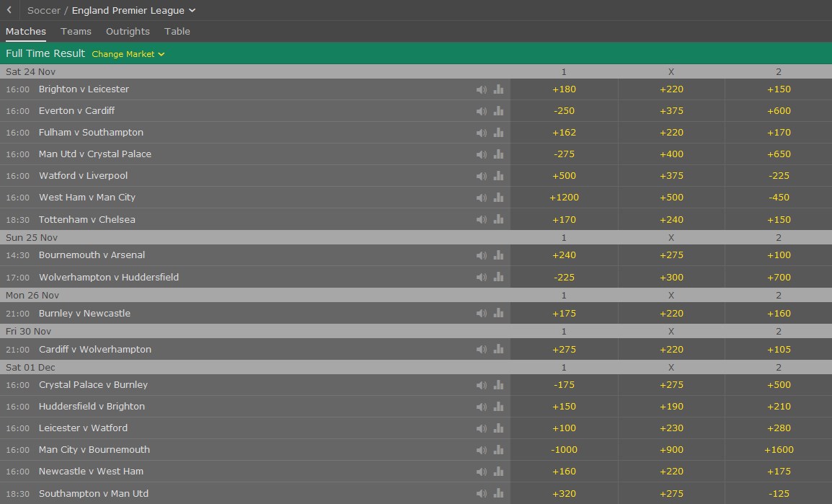Open the Crystal Palace v Burnley match

point(94,384)
